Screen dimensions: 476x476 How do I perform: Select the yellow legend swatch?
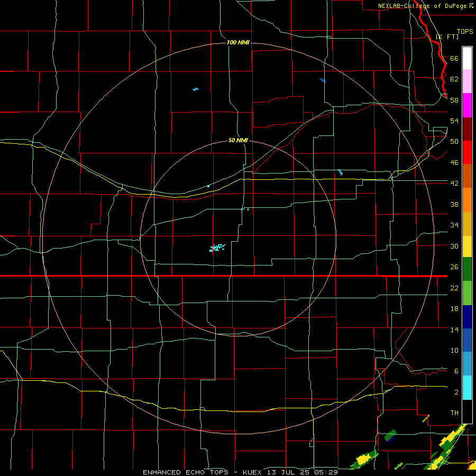[x=467, y=246]
